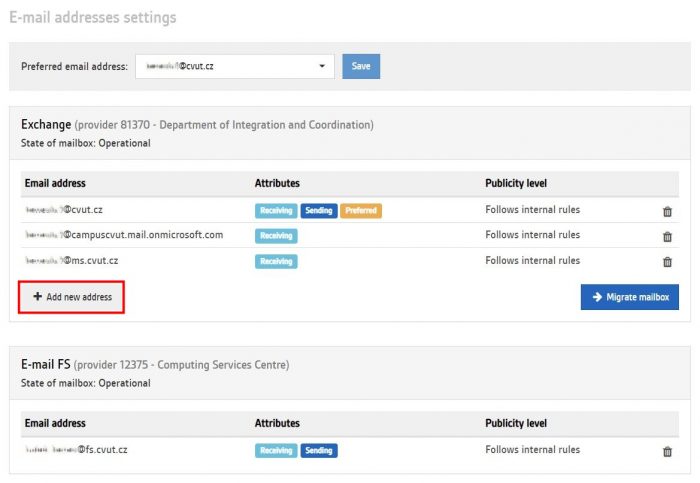Click Follows internal rules for the @fs.cvut.cz row
This screenshot has height=483, width=700.
click(533, 450)
